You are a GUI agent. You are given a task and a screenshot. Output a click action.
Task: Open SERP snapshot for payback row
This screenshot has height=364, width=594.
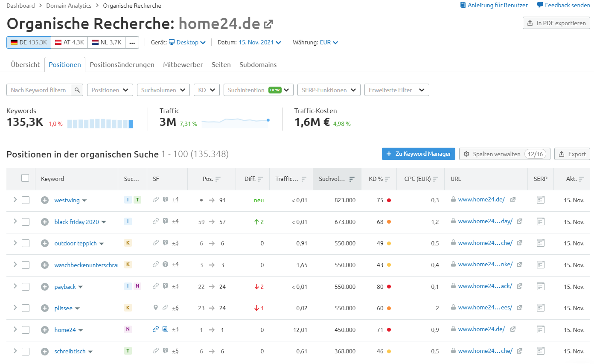[x=541, y=286]
